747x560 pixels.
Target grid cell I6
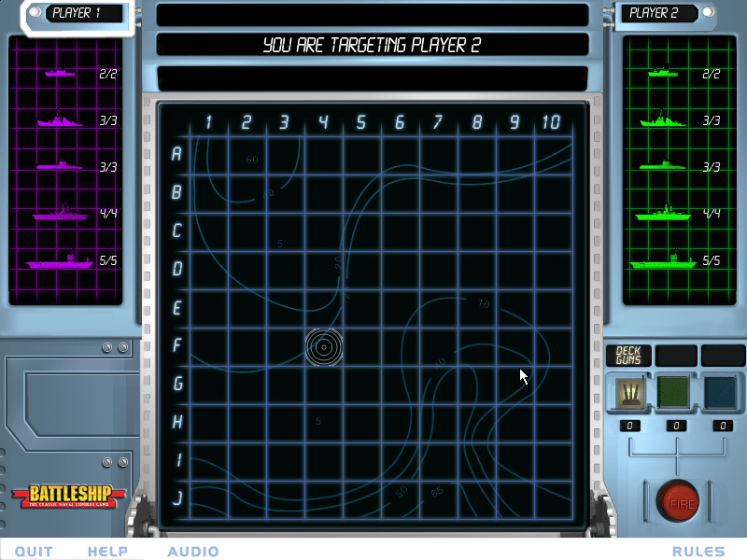point(401,462)
